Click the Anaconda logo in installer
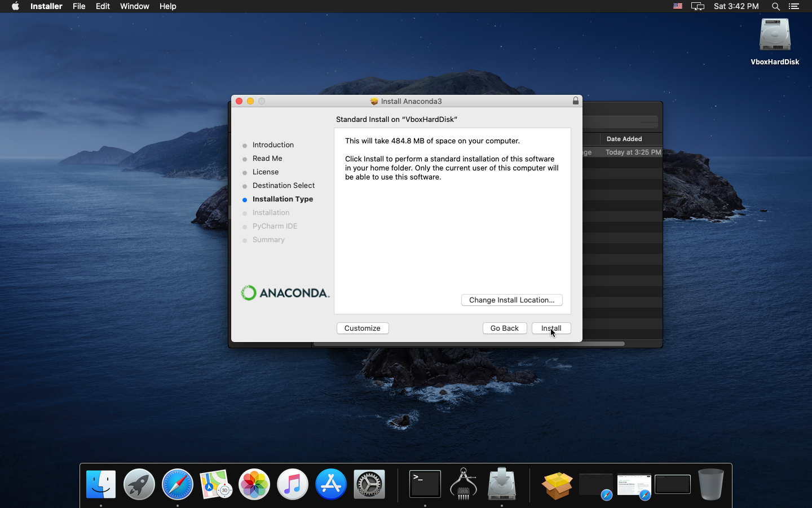812x508 pixels. click(x=285, y=292)
